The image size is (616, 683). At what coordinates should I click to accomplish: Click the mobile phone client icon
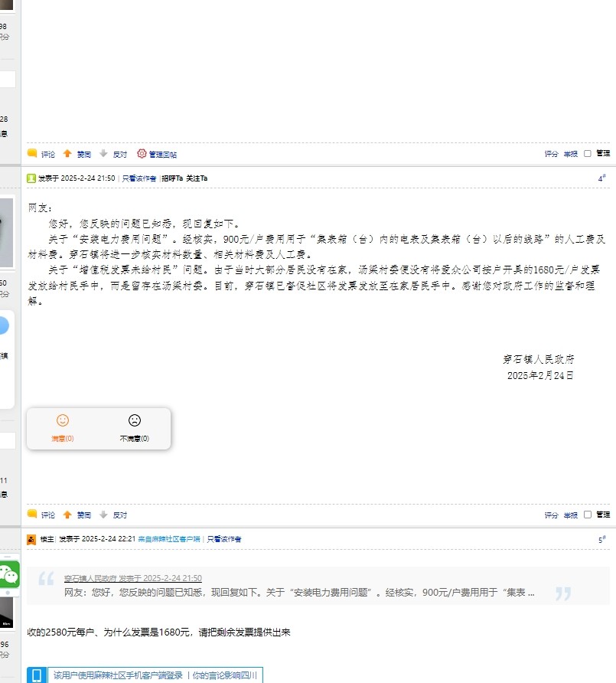click(36, 675)
